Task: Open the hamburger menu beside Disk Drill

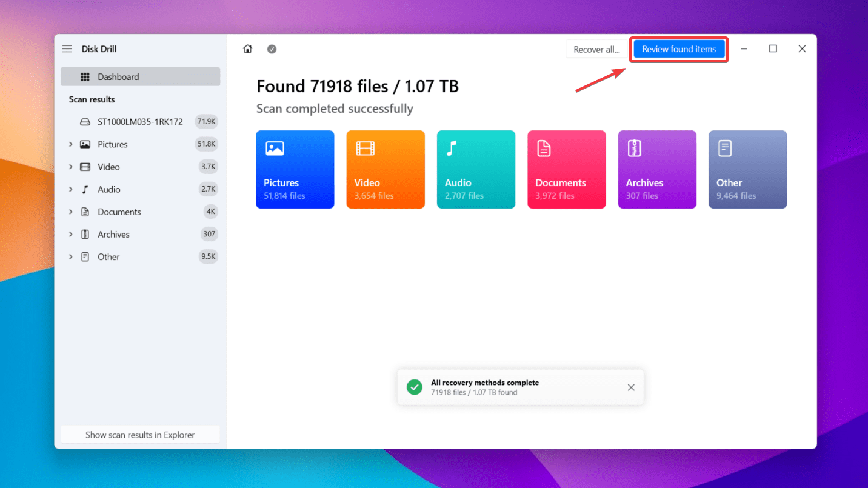Action: pyautogui.click(x=67, y=49)
